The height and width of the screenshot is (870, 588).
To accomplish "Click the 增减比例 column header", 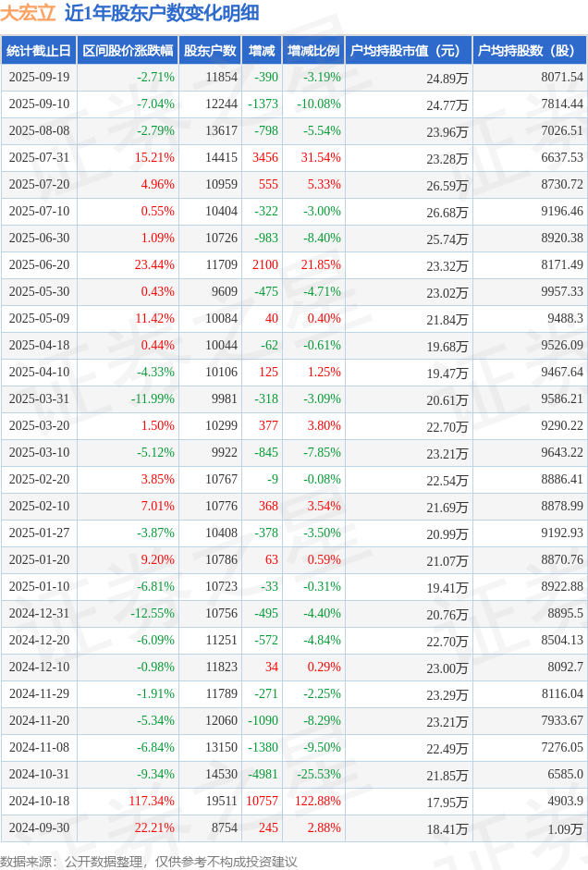I will (312, 51).
